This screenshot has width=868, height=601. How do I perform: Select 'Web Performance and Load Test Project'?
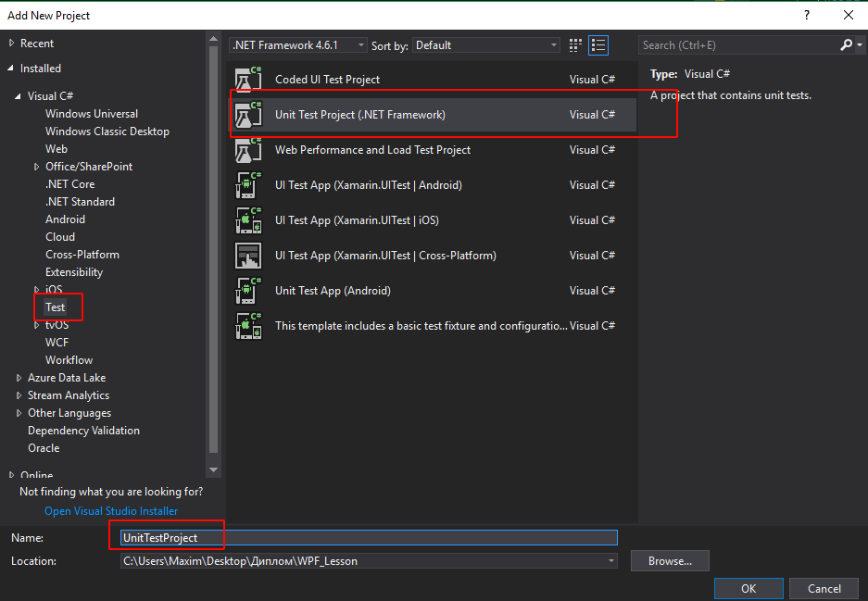point(372,150)
